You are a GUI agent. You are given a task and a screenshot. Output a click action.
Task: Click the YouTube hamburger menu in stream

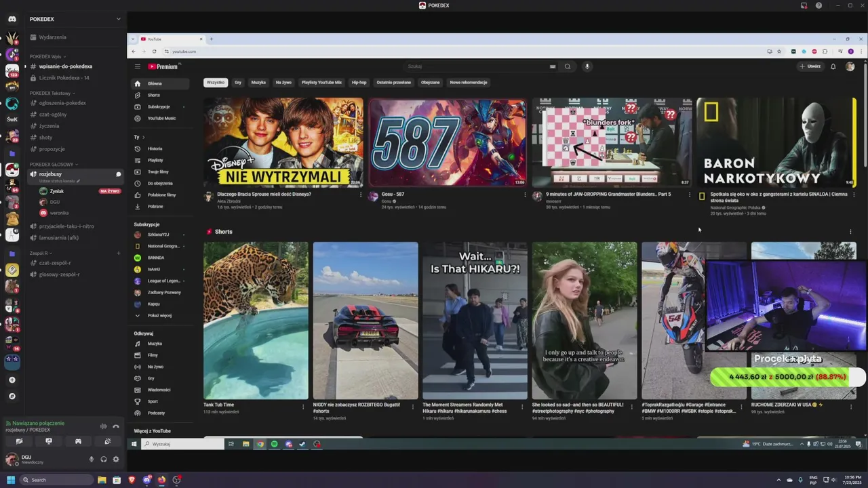pyautogui.click(x=137, y=66)
